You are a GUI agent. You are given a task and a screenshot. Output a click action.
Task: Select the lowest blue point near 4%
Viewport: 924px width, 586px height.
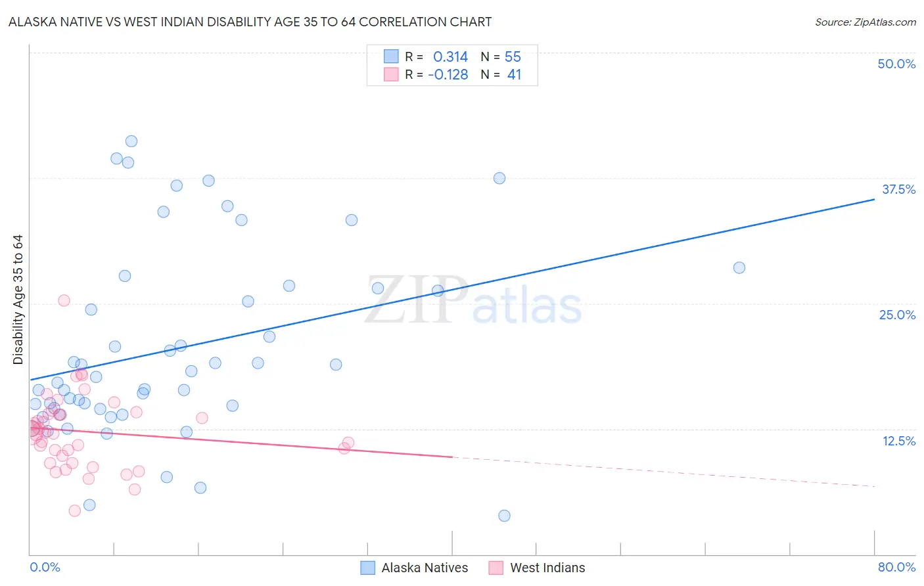point(504,516)
